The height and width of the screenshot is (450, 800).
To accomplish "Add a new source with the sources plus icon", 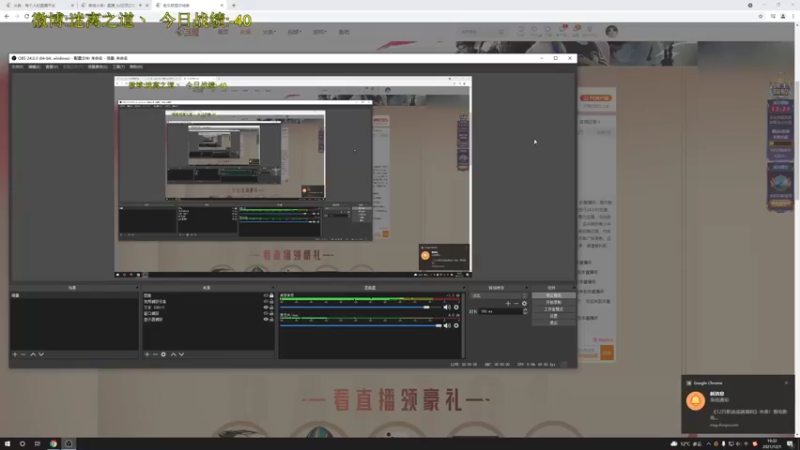I will click(147, 354).
